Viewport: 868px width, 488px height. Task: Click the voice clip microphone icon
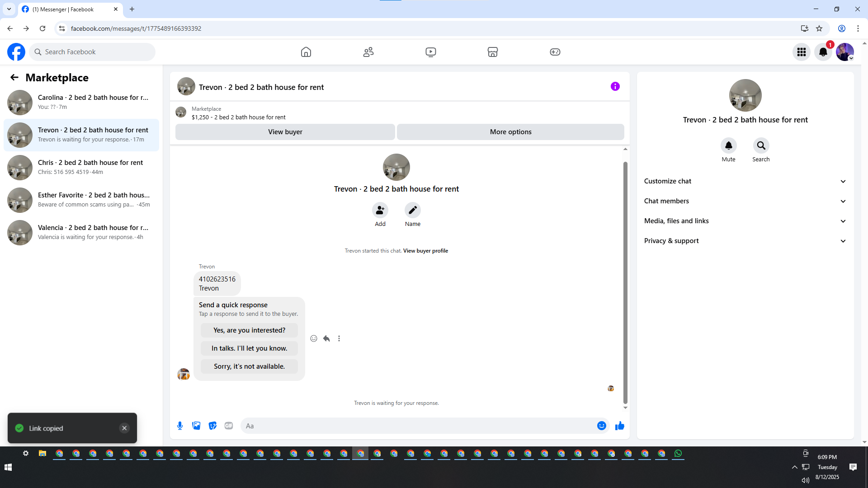(x=180, y=426)
